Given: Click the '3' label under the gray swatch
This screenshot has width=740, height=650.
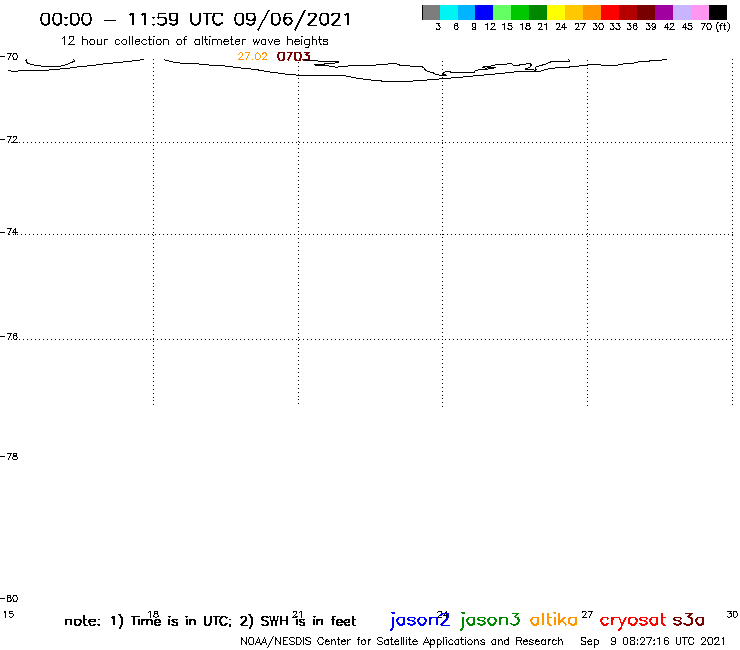Looking at the screenshot, I should click(438, 27).
